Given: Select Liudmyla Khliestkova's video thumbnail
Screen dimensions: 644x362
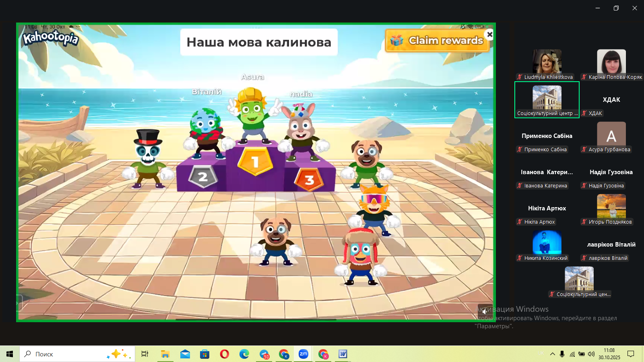Looking at the screenshot, I should (x=547, y=62).
